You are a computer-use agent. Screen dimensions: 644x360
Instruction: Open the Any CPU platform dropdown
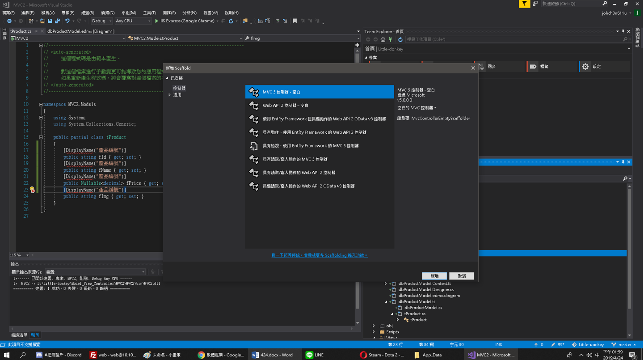pos(133,21)
